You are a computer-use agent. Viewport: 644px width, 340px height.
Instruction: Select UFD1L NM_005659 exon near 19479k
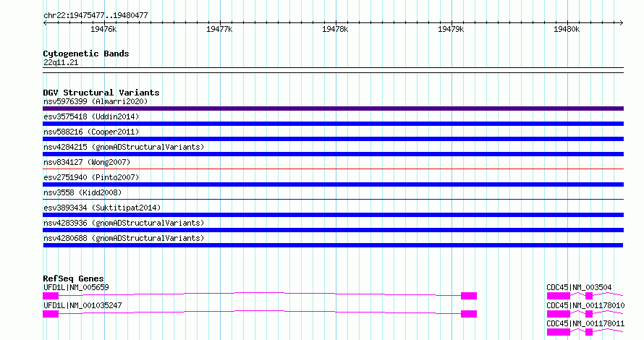click(x=469, y=296)
